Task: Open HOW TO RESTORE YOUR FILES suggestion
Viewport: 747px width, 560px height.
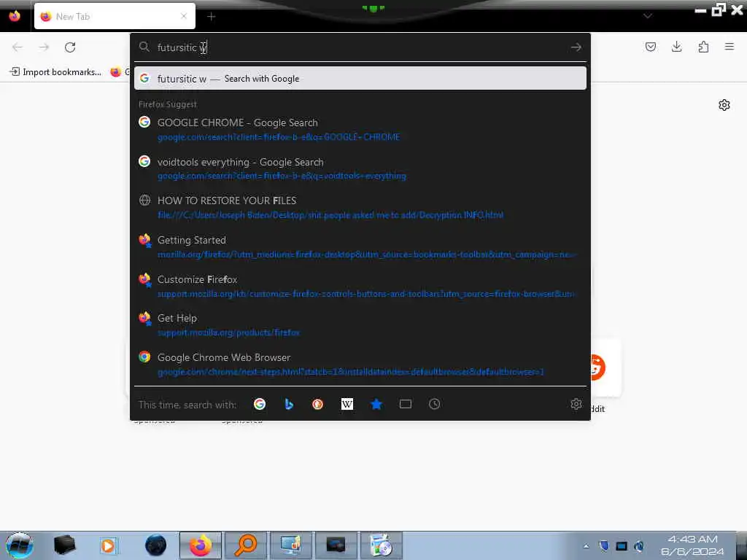Action: click(x=360, y=208)
